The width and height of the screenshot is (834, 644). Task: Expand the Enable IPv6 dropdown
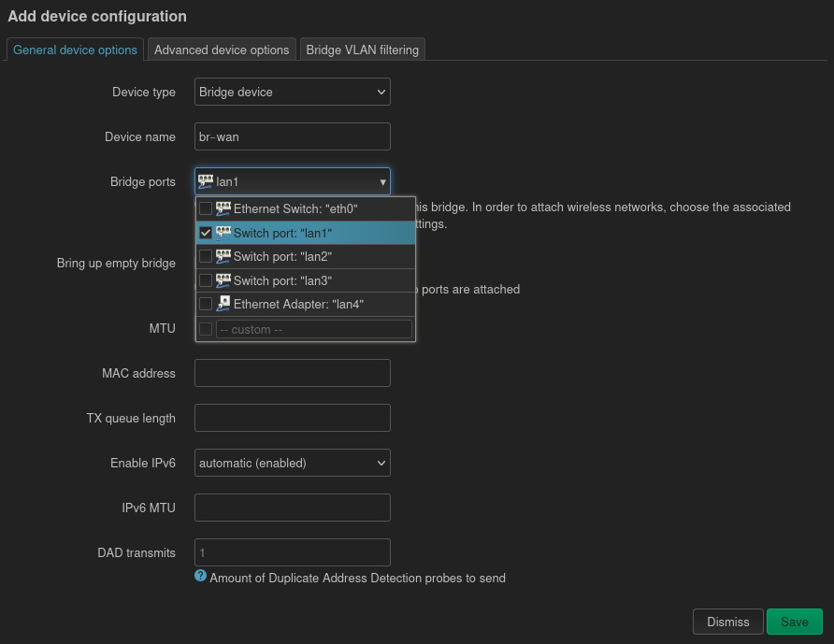tap(292, 463)
